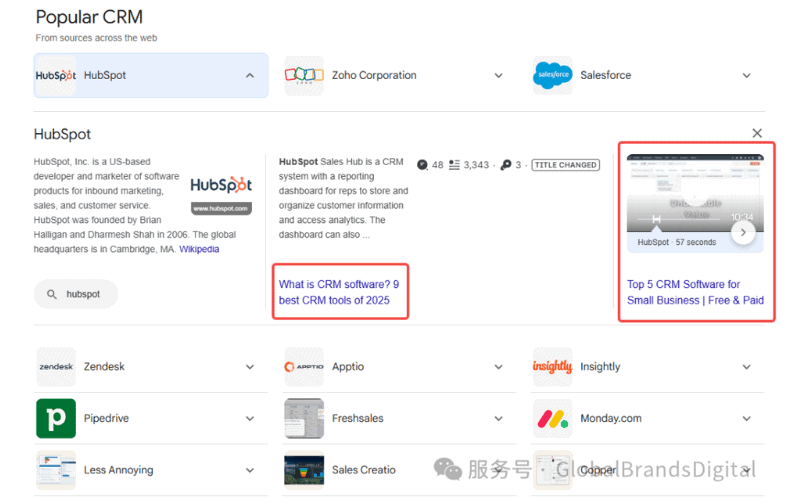This screenshot has width=800, height=500.
Task: Close the HubSpot details panel
Action: coord(757,133)
